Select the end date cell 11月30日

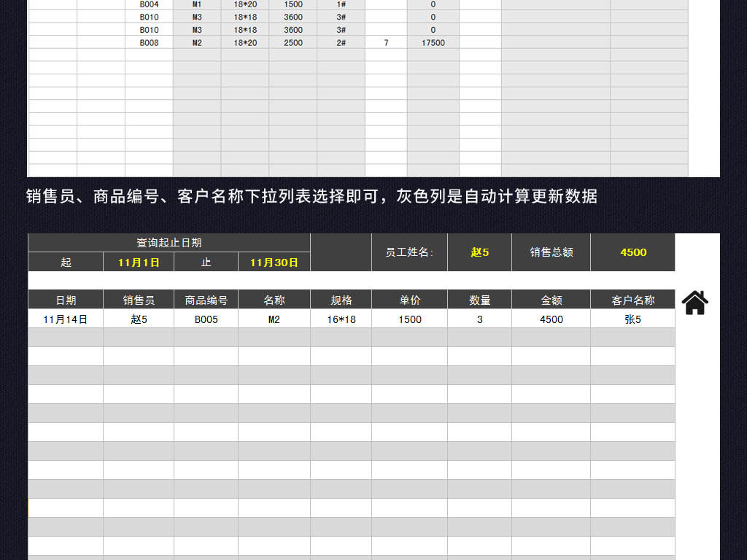(x=274, y=262)
